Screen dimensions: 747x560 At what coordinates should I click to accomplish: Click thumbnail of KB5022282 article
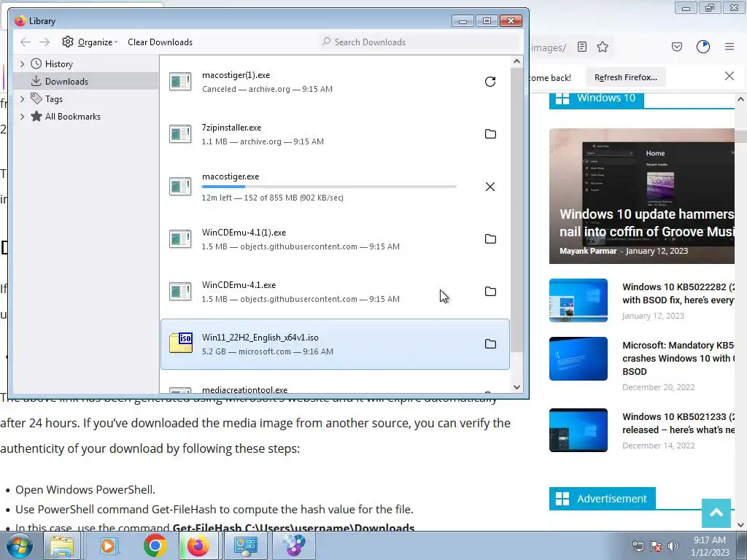pyautogui.click(x=578, y=300)
